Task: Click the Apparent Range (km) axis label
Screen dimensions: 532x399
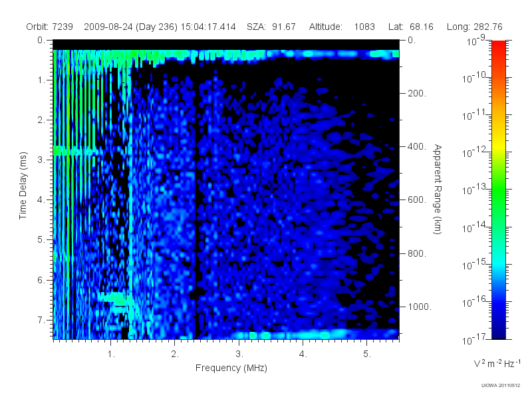Action: [438, 189]
